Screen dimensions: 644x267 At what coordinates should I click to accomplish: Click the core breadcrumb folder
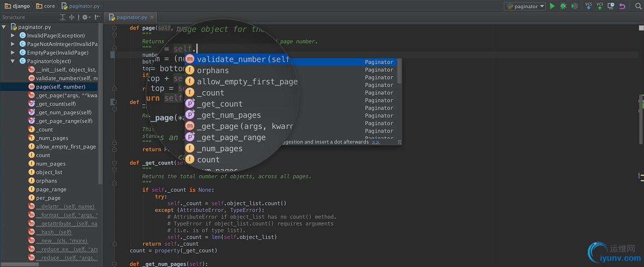pos(46,6)
